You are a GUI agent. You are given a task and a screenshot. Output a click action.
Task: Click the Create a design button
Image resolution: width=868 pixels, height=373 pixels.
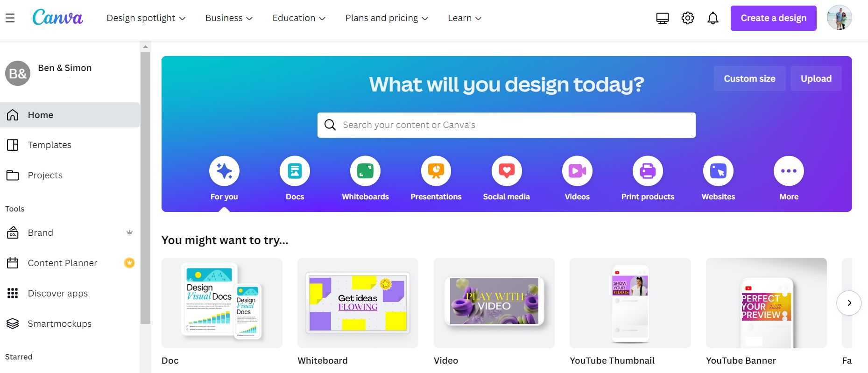773,18
